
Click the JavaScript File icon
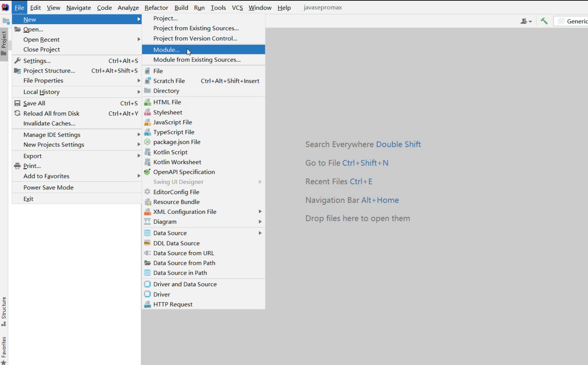point(147,122)
